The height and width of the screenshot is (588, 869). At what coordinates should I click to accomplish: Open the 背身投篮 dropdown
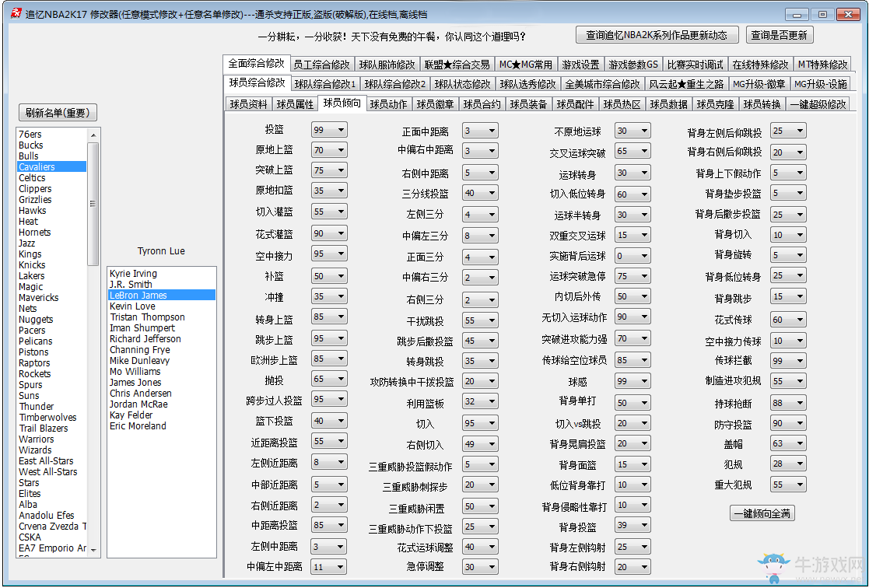pos(633,525)
